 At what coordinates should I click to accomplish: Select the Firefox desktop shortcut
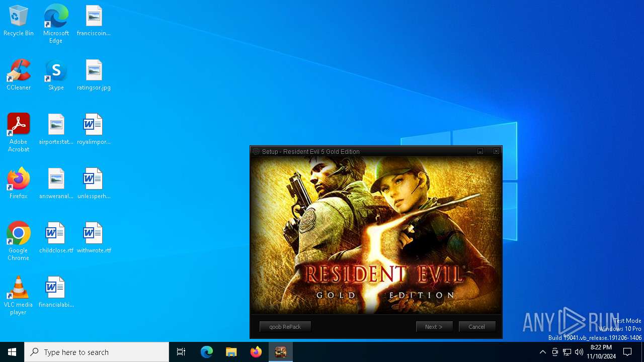point(19,184)
